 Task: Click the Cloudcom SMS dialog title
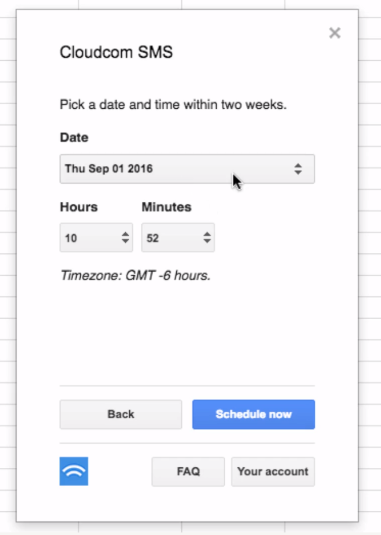tap(116, 52)
